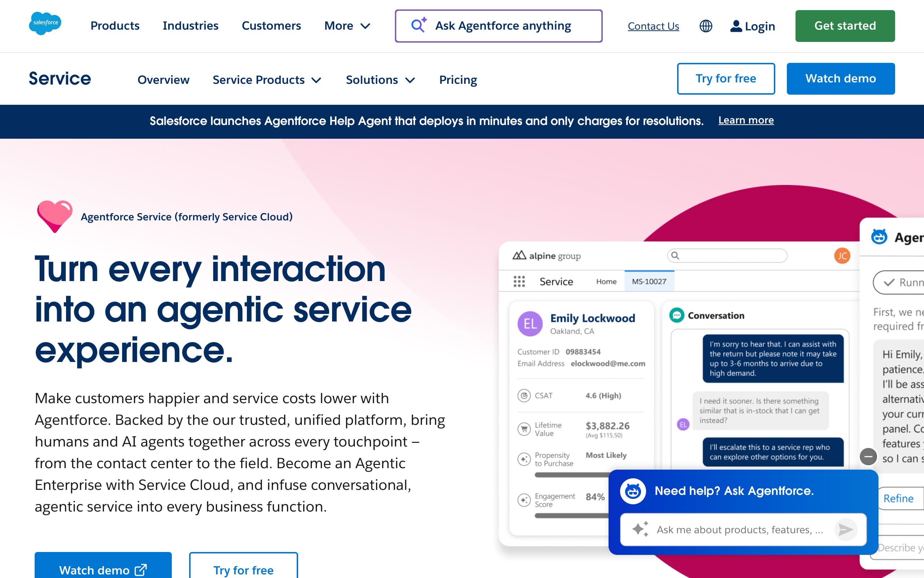The height and width of the screenshot is (578, 924).
Task: Click the JC avatar in mockup
Action: [842, 256]
